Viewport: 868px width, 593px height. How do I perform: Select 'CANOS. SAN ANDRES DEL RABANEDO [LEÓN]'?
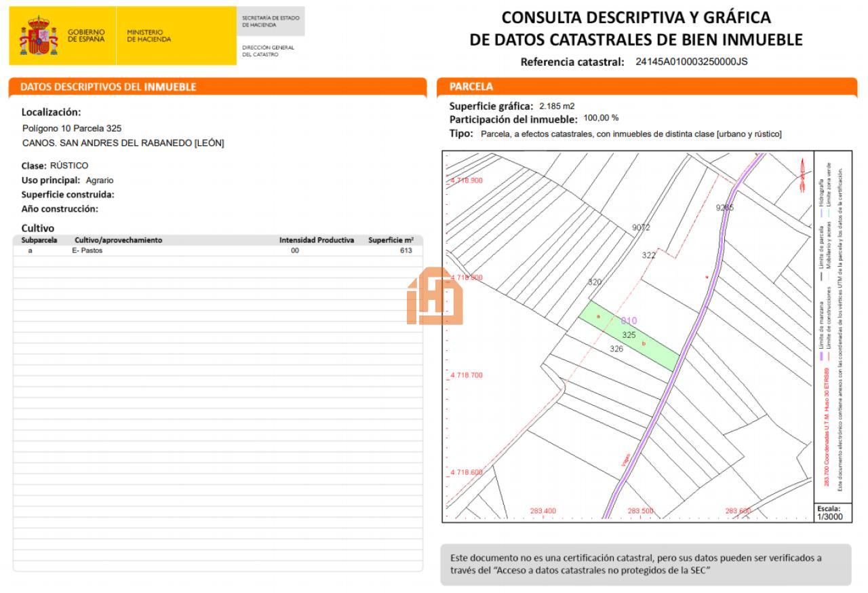tap(123, 143)
